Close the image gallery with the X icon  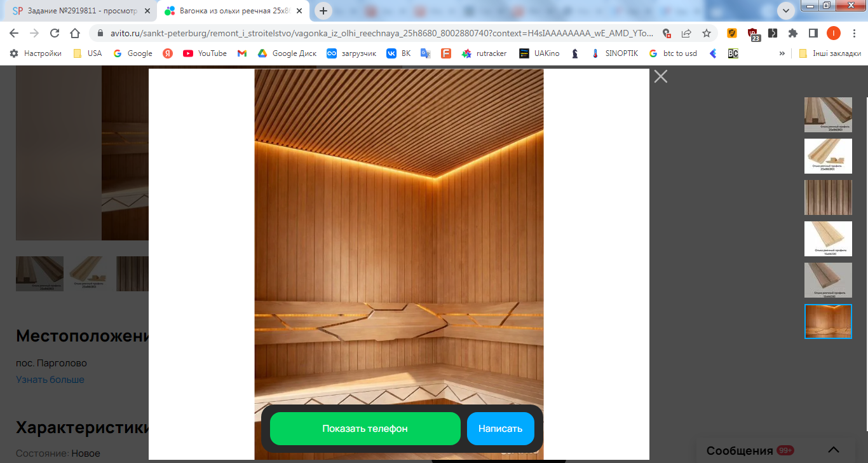click(661, 76)
